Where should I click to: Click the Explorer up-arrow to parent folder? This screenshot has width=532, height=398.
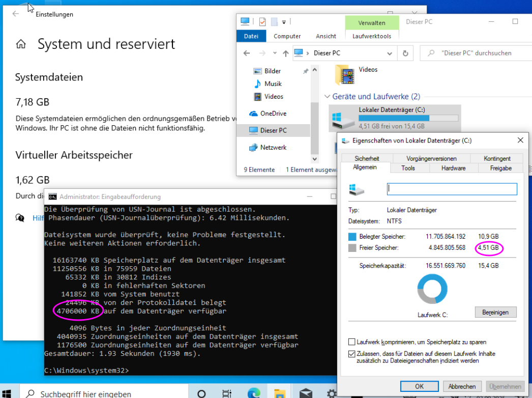pos(285,53)
